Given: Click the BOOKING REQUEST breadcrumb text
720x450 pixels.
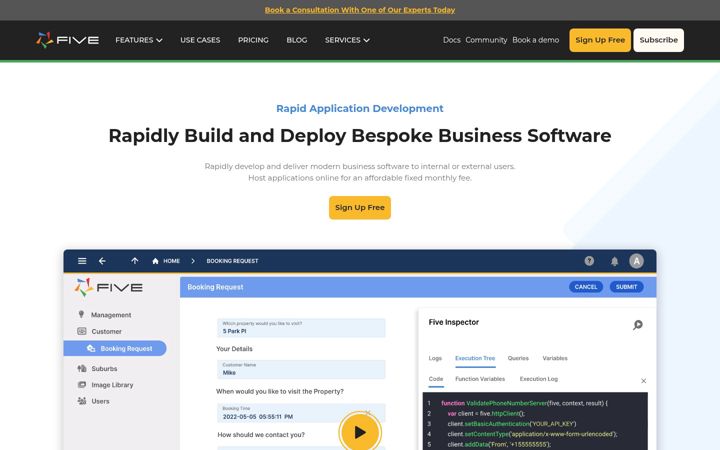Looking at the screenshot, I should coord(232,261).
